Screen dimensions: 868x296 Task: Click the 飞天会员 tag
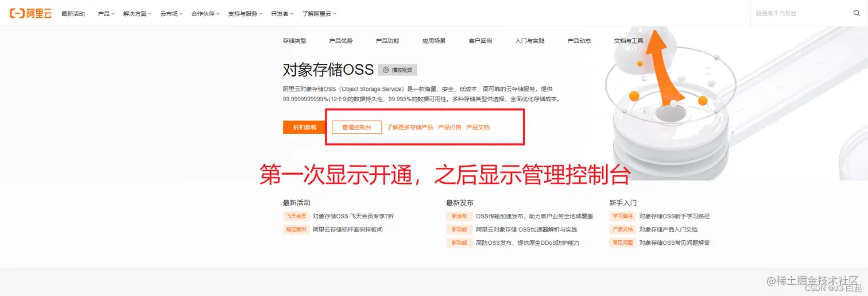pyautogui.click(x=296, y=217)
